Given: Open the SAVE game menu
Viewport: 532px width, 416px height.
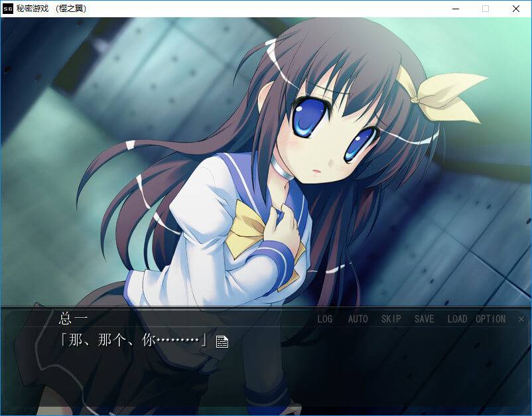Looking at the screenshot, I should click(424, 319).
